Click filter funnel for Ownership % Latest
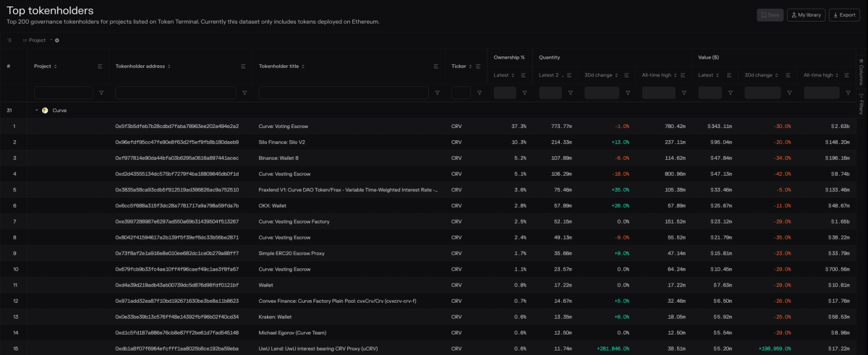Image resolution: width=868 pixels, height=355 pixels. (524, 93)
